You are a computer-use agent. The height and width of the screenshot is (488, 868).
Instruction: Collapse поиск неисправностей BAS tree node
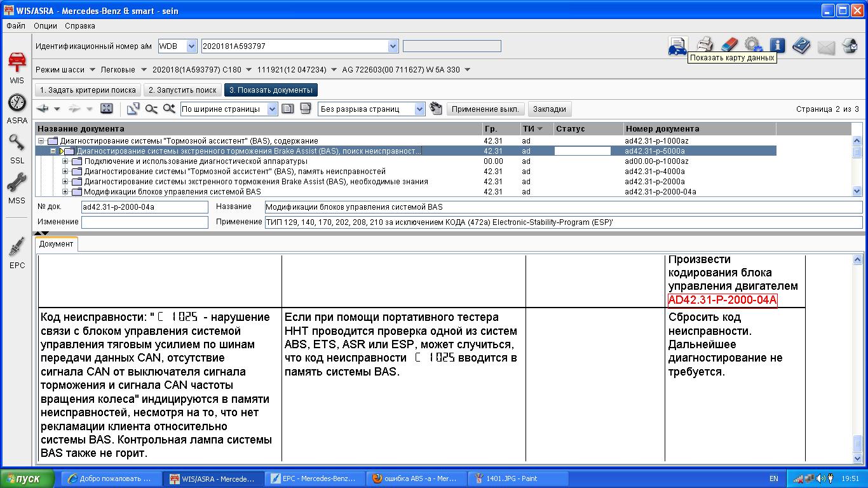click(x=53, y=151)
